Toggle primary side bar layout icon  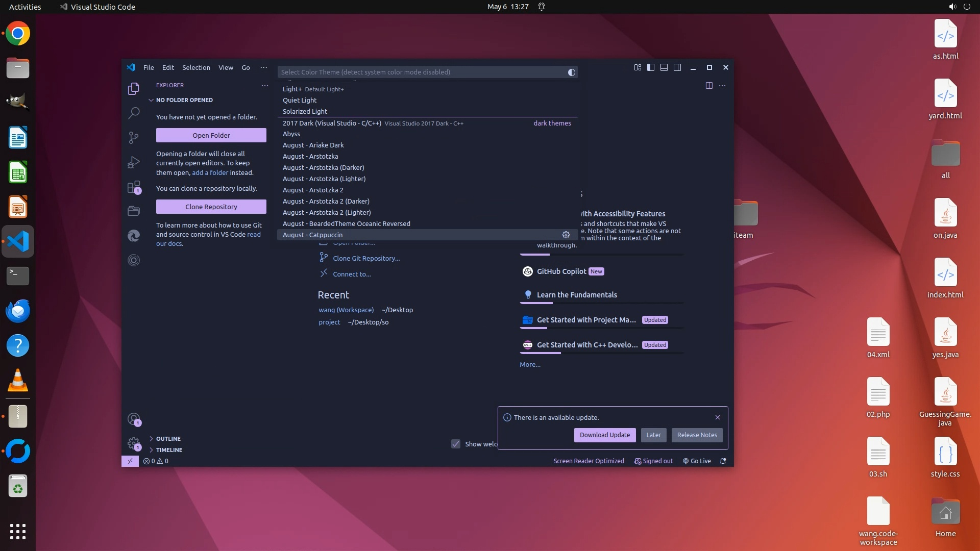[x=651, y=67]
